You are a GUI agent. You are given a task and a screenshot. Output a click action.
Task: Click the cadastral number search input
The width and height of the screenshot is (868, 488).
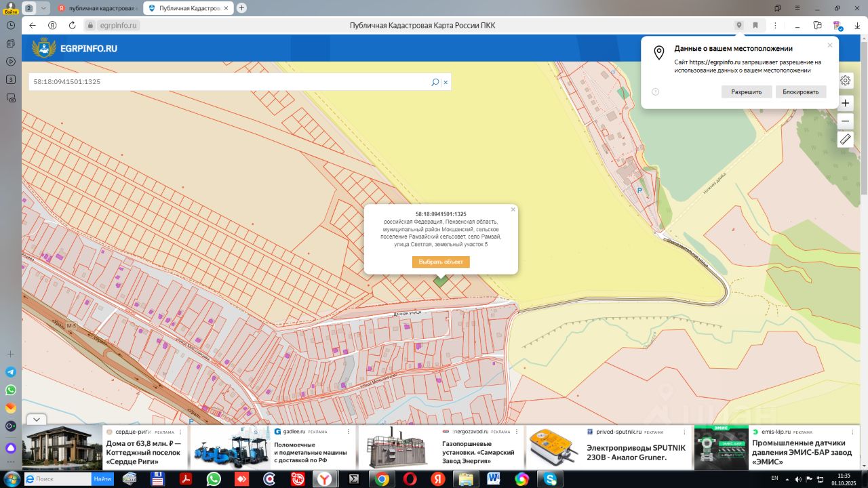(x=227, y=82)
